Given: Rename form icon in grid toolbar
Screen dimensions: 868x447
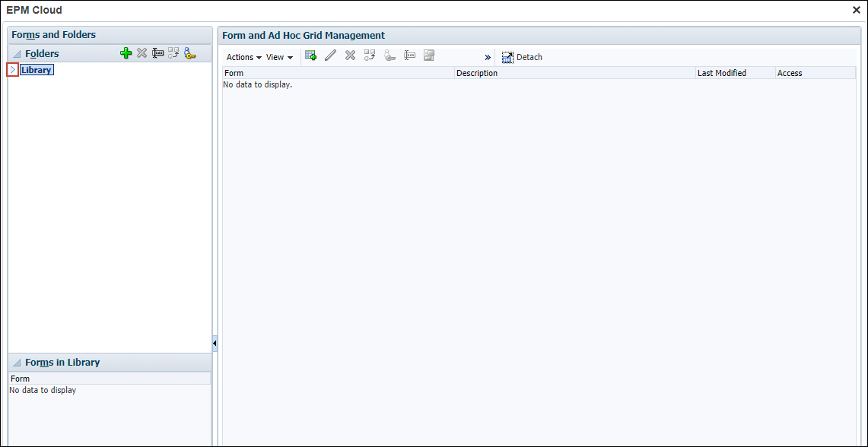Looking at the screenshot, I should coord(409,55).
